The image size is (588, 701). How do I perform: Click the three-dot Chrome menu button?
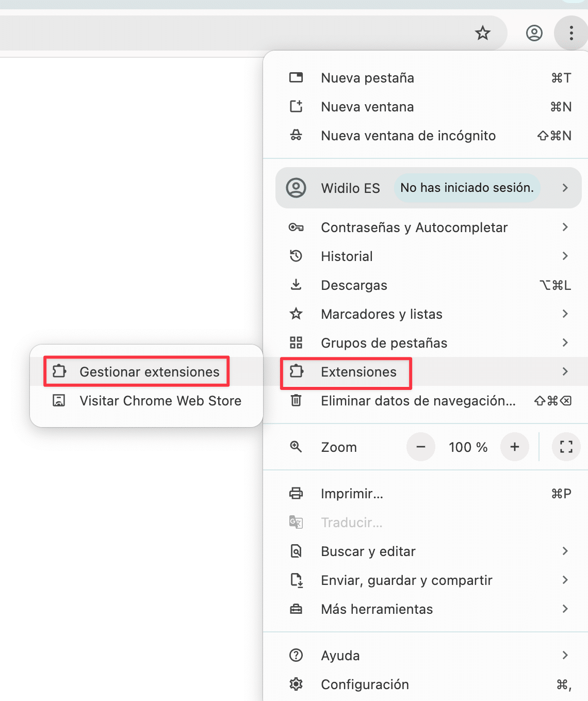click(571, 34)
